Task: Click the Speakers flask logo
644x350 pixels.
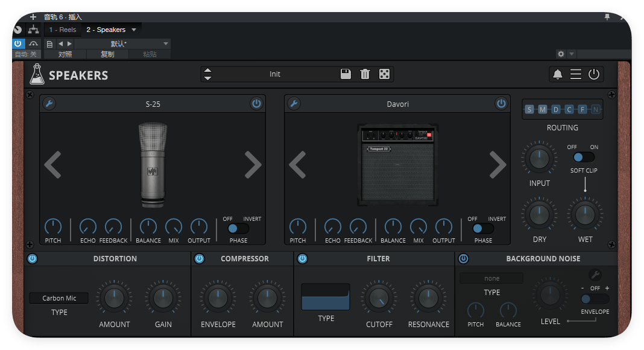Action: [37, 74]
